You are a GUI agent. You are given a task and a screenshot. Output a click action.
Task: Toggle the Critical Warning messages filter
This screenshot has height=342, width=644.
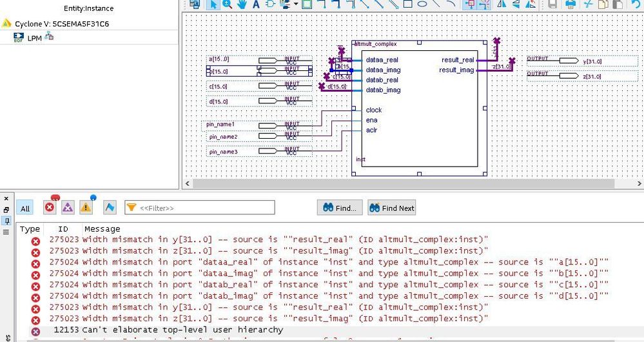coord(68,207)
